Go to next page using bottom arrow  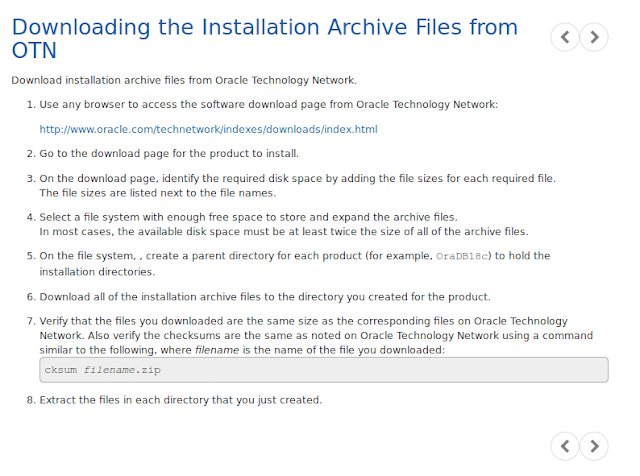pyautogui.click(x=594, y=445)
